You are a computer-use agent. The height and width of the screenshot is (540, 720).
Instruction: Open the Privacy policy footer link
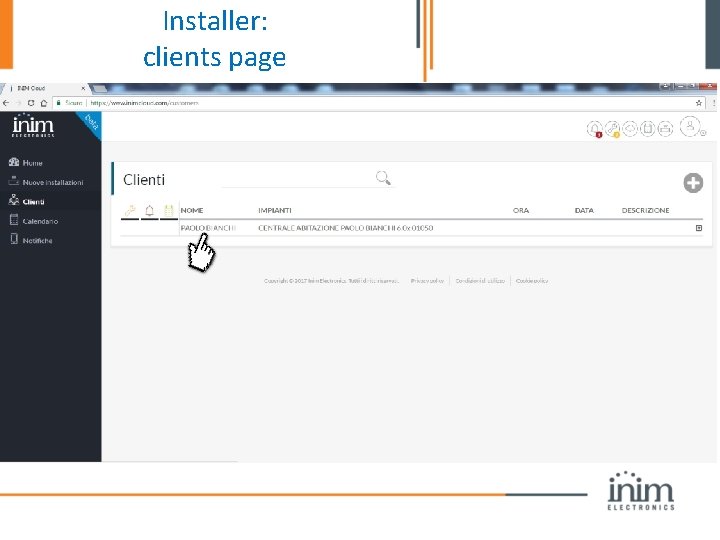click(x=427, y=281)
